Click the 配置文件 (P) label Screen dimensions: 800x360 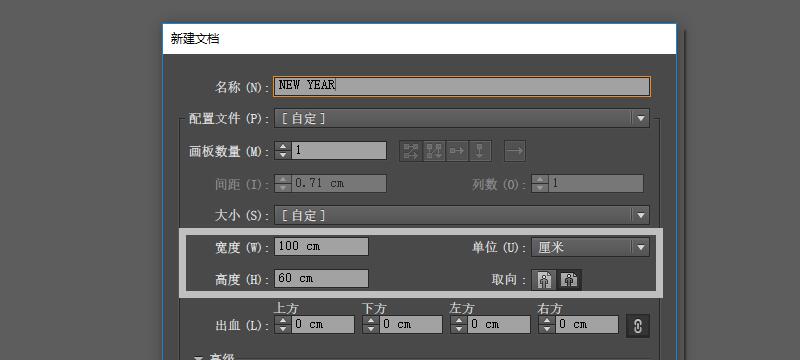point(229,119)
